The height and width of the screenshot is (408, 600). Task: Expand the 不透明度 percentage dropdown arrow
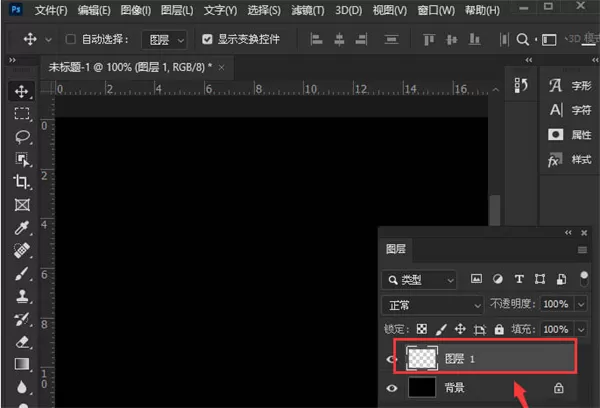pos(581,305)
